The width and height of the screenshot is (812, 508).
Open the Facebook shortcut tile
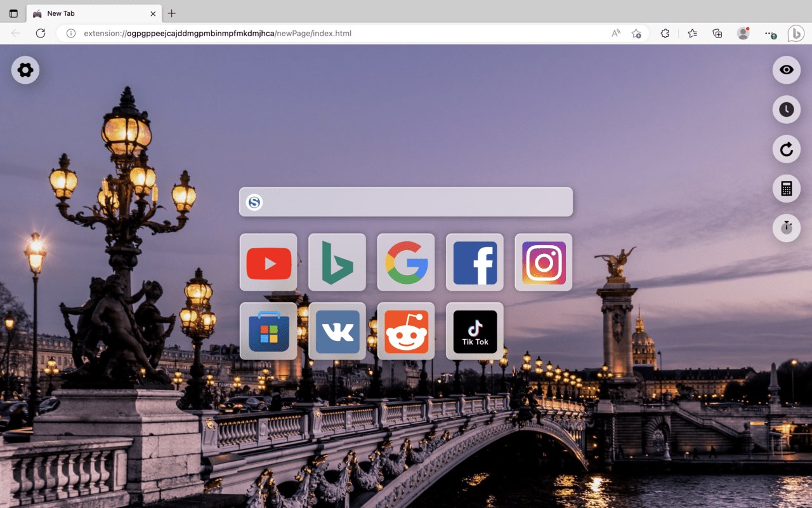click(x=475, y=262)
